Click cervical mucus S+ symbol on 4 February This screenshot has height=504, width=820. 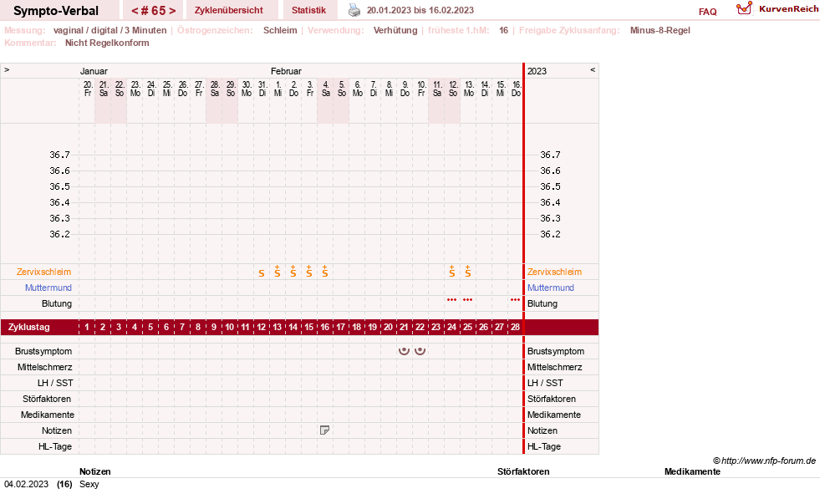[x=325, y=272]
